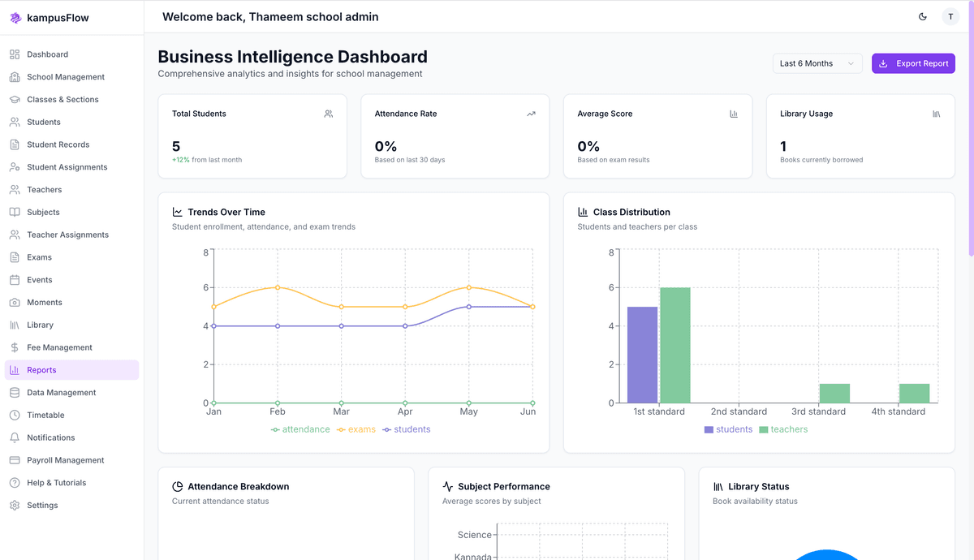Click the trend icon on Attendance Rate card
The width and height of the screenshot is (974, 560).
[531, 114]
